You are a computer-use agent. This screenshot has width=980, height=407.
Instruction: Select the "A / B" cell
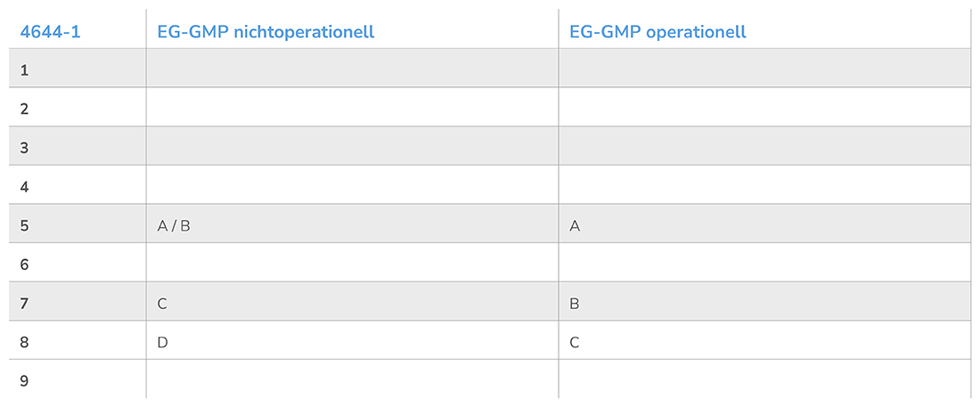[174, 226]
